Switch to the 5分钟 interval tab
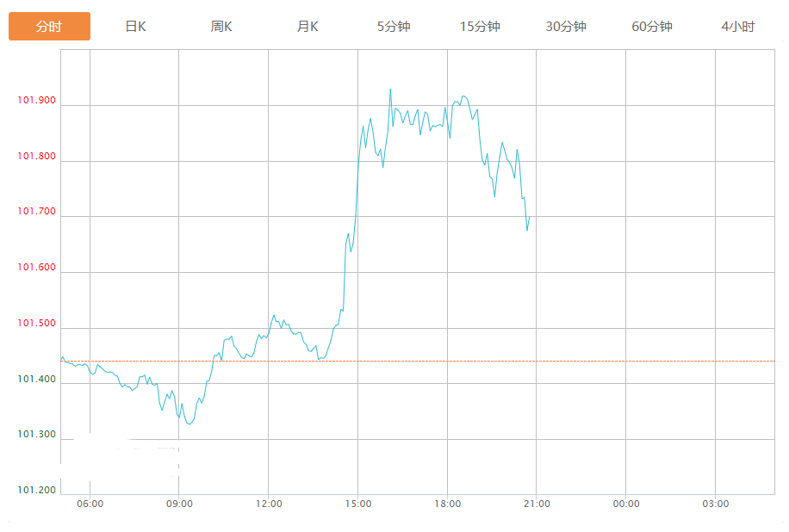Viewport: 789px width, 532px height. [394, 27]
